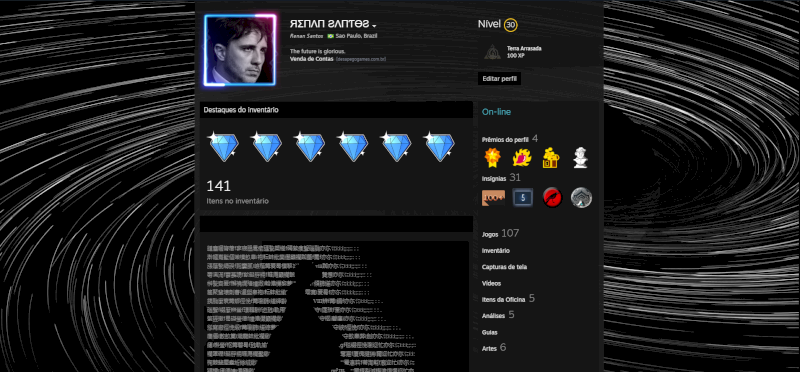Image resolution: width=800 pixels, height=372 pixels.
Task: Click the Destaques do inventário header
Action: (336, 110)
